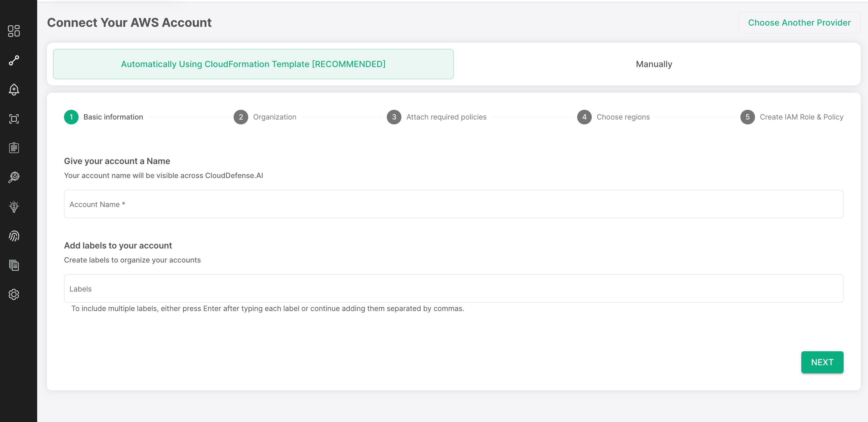Focus the Labels input field
The height and width of the screenshot is (422, 868).
coord(453,288)
